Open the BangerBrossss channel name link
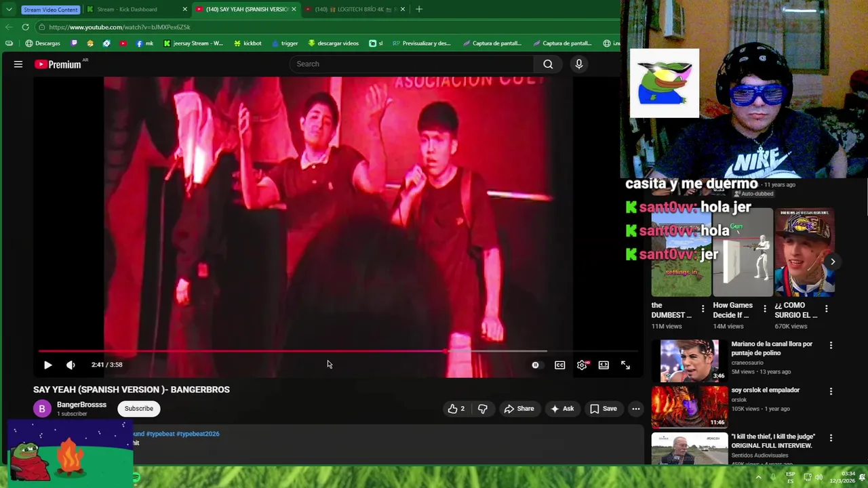This screenshot has width=868, height=488. [81, 405]
